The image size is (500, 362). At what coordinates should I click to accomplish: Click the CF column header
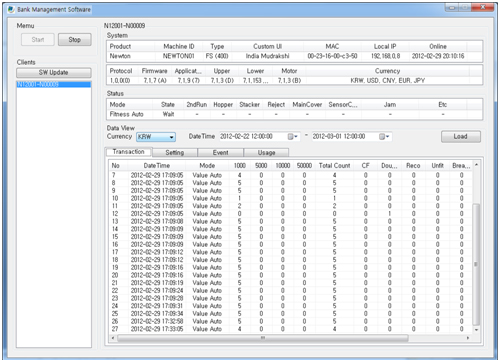(x=366, y=166)
